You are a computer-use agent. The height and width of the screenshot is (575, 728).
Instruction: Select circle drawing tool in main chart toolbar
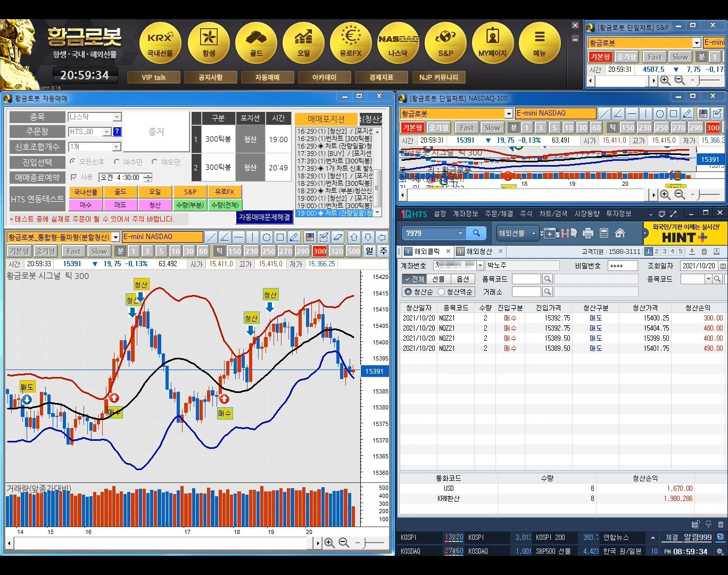point(266,237)
